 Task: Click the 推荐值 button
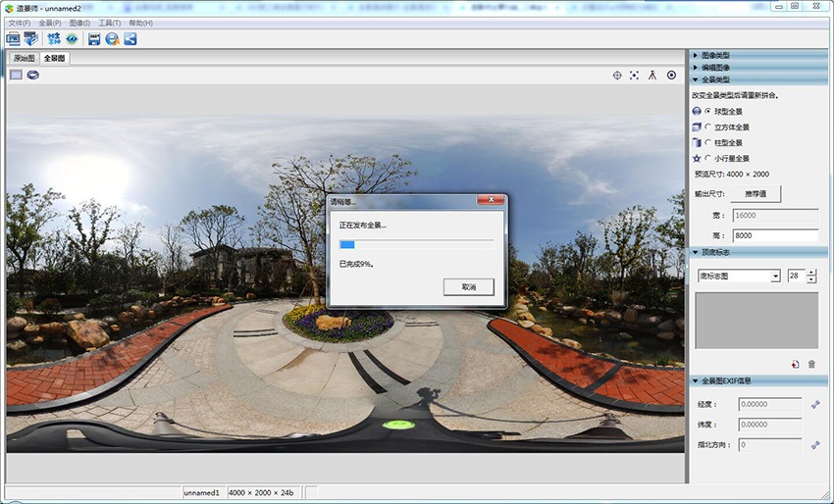(756, 194)
